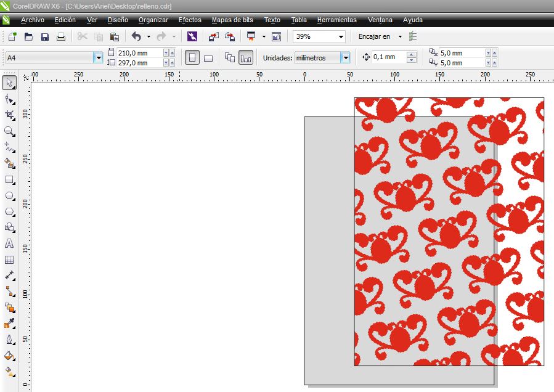554x392 pixels.
Task: Select the Rectangle tool
Action: click(9, 179)
